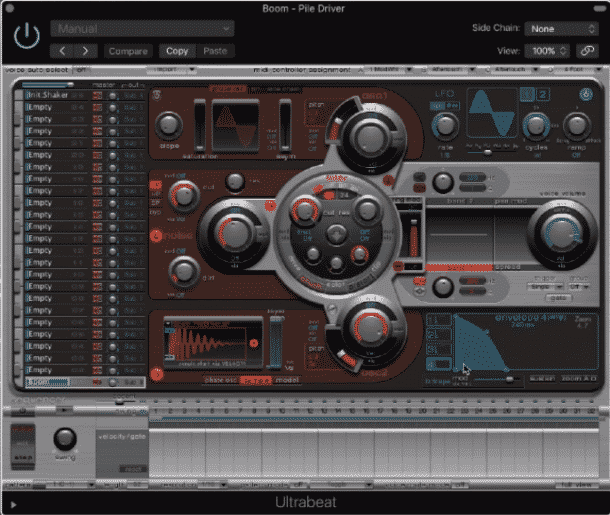
Task: Click the noise dirt knob
Action: 183,272
